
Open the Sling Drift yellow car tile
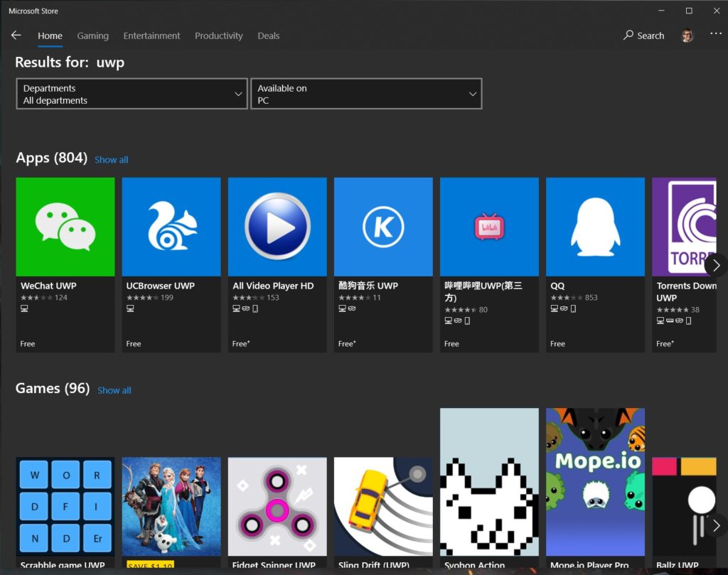(x=383, y=506)
